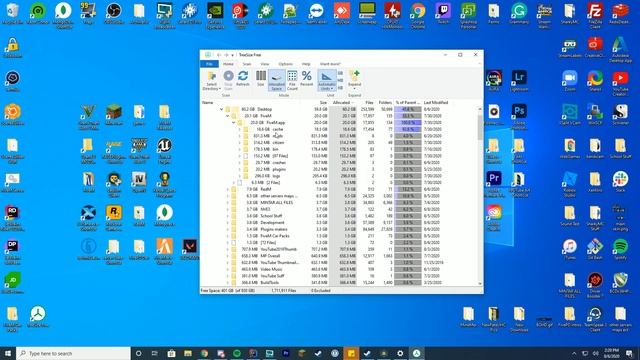This screenshot has height=360, width=640.
Task: Click the Stop Scan ribbon button
Action: click(x=228, y=80)
